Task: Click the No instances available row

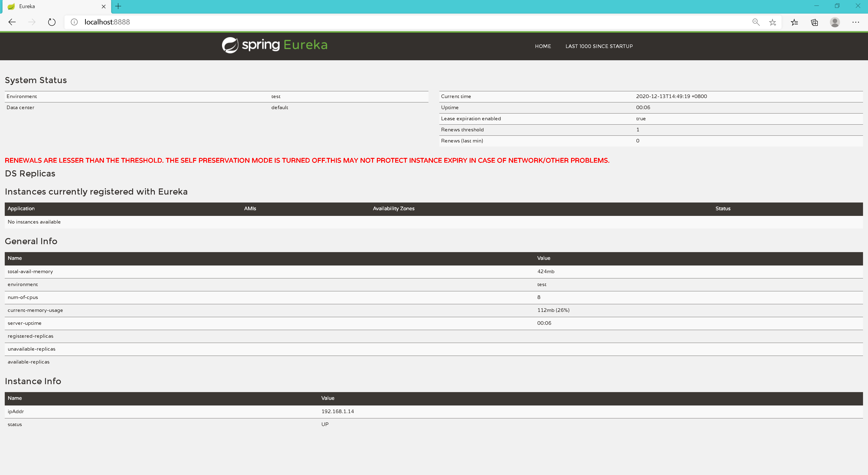Action: point(434,222)
